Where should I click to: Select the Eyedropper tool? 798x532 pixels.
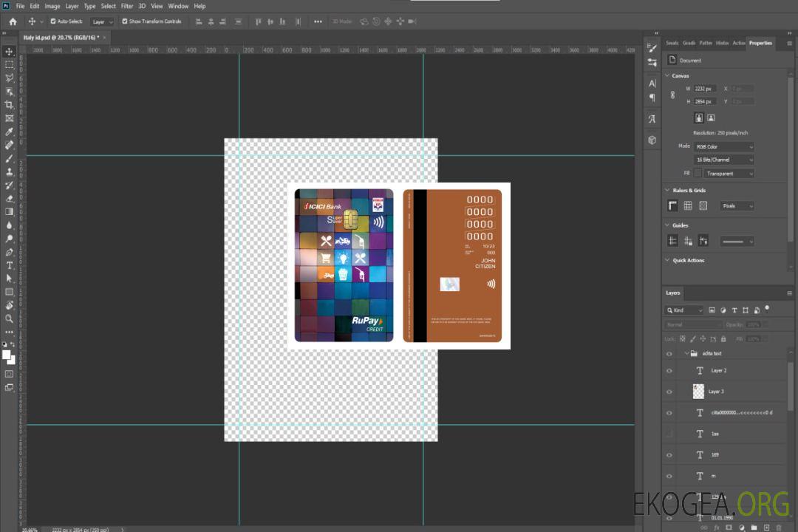tap(10, 132)
